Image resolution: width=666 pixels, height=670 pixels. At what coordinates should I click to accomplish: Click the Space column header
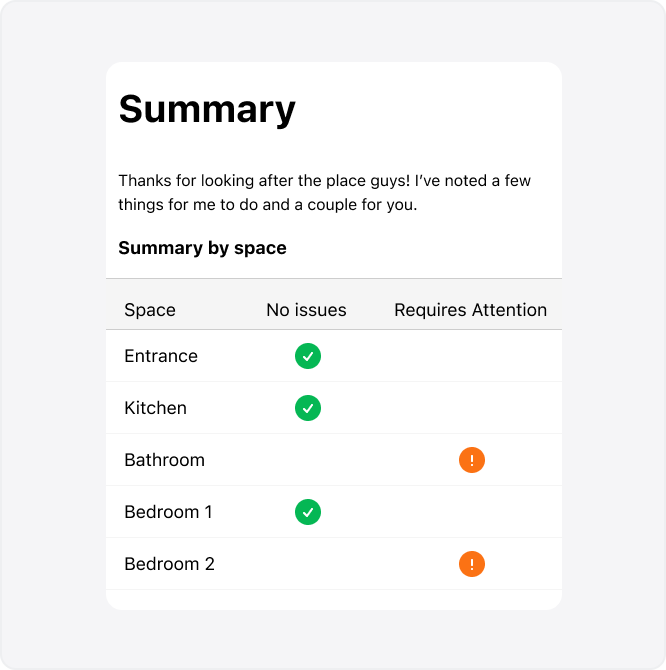[150, 310]
